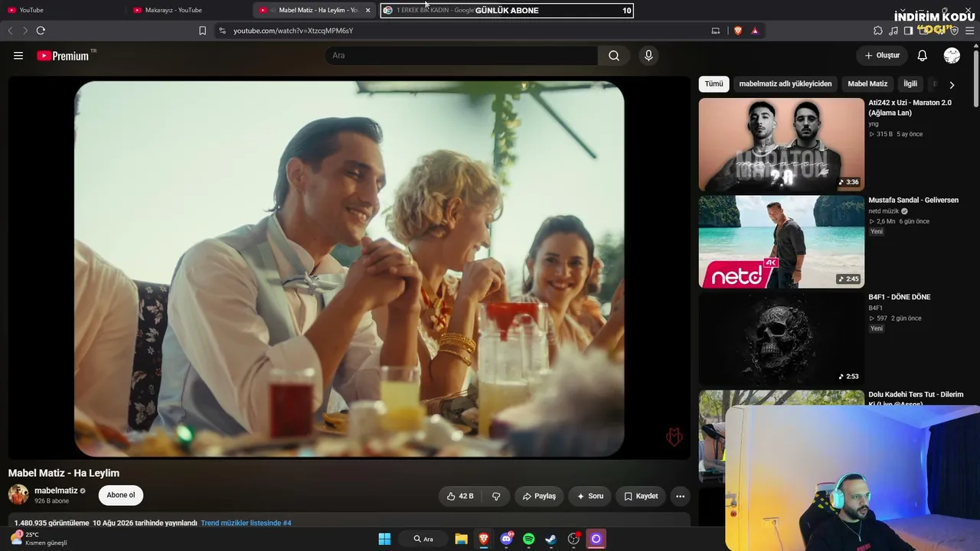Like the Mabel Matiz video
This screenshot has width=980, height=551.
click(460, 496)
